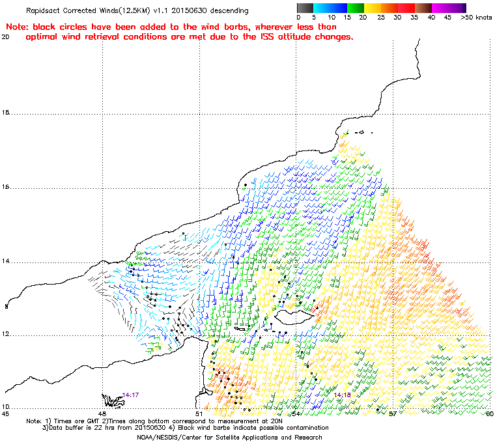Click the '>50 knots' legend label
This screenshot has height=448, width=495.
(476, 18)
